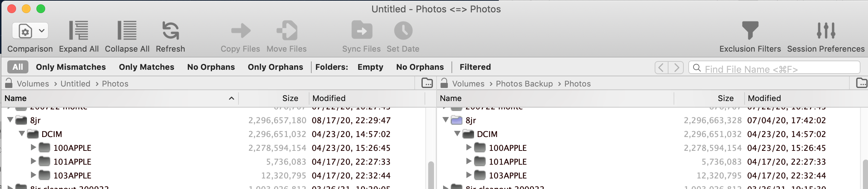Expand 100APPLE folder in left pane
This screenshot has height=189, width=868.
pos(33,147)
